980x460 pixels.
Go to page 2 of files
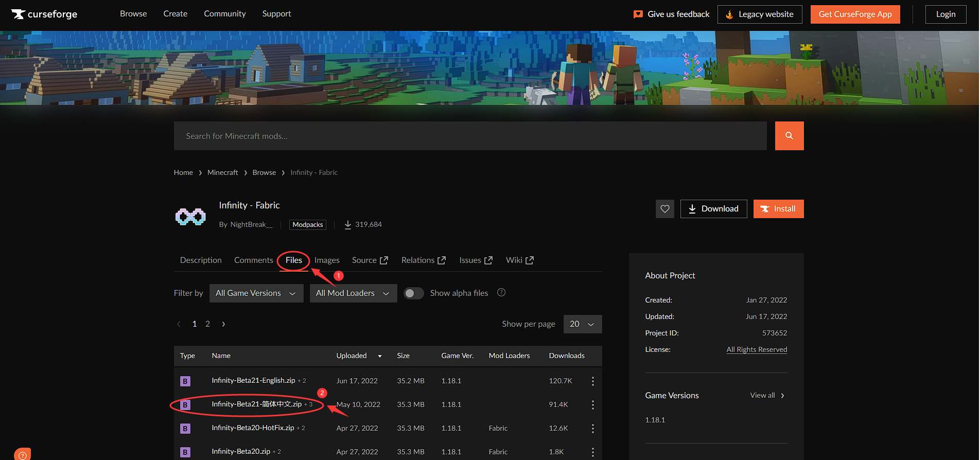(207, 324)
